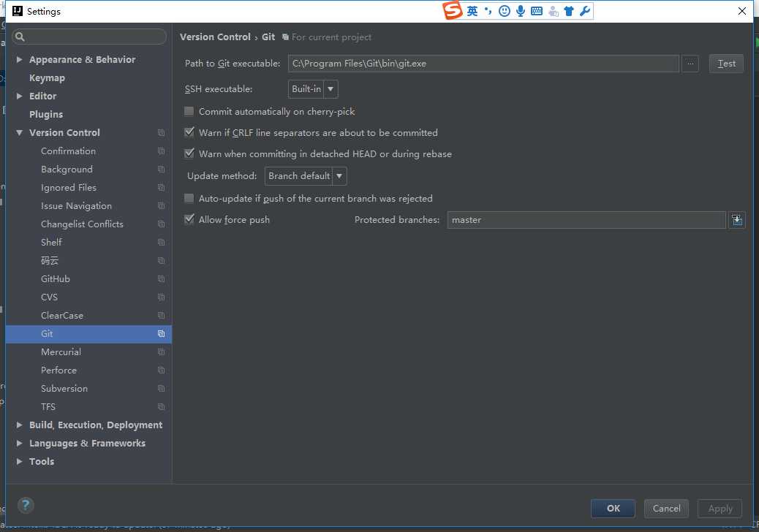Uncheck Warn if CRLF line separators checkbox

(x=189, y=133)
